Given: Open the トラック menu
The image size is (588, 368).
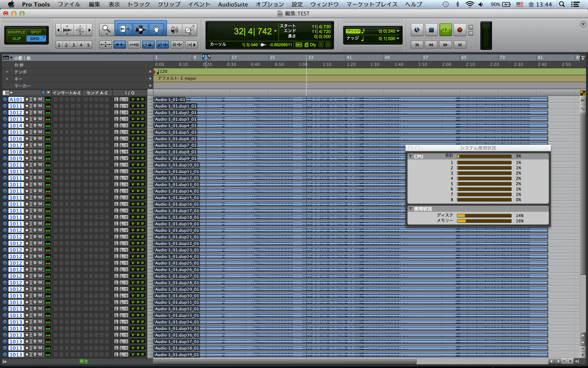Looking at the screenshot, I should pos(139,4).
